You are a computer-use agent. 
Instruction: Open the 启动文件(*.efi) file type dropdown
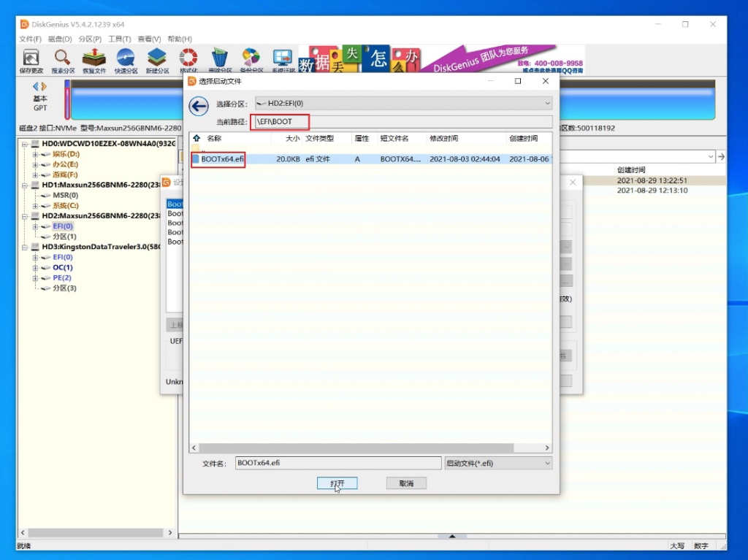[x=546, y=463]
